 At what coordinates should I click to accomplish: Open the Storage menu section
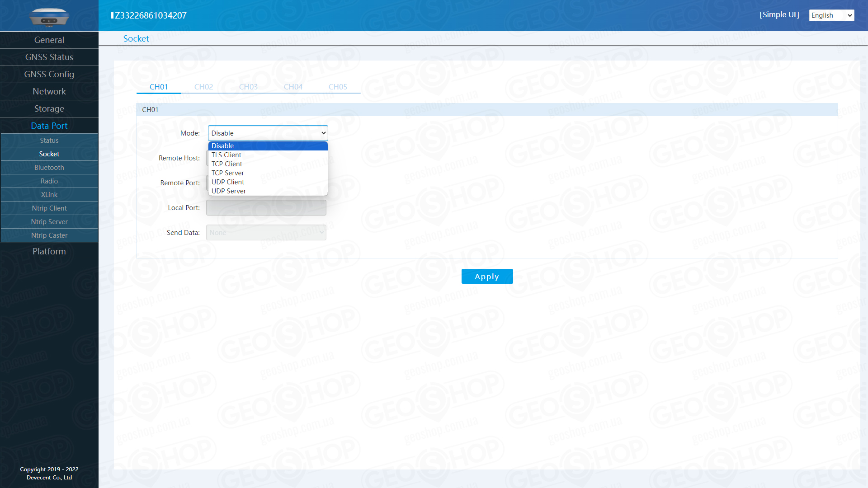49,109
